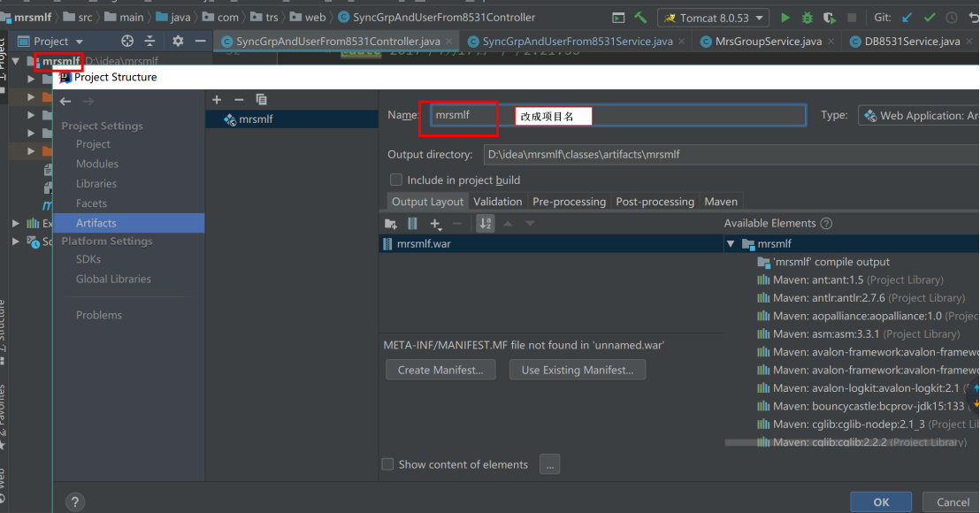The height and width of the screenshot is (513, 980).
Task: Open artifact Type combo box
Action: (919, 116)
